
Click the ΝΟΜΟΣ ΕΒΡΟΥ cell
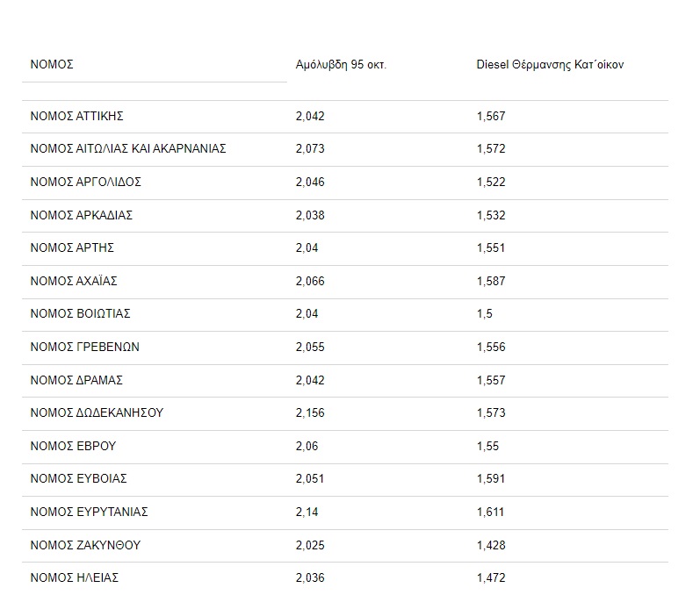[73, 446]
